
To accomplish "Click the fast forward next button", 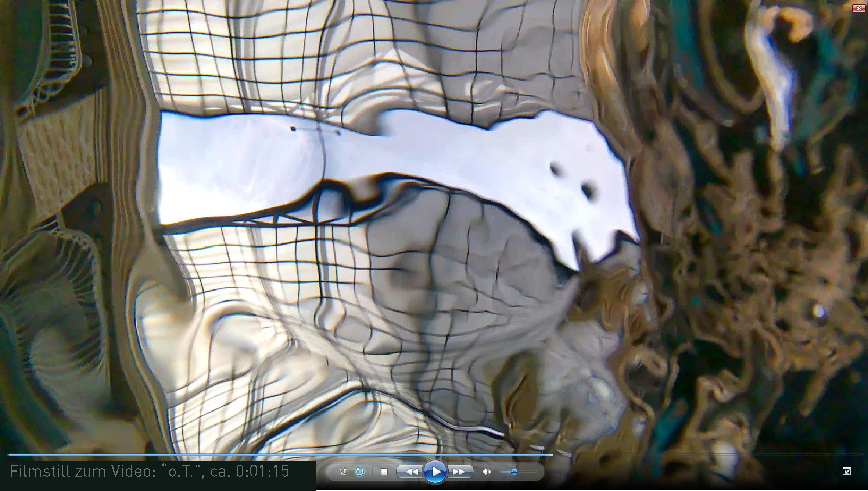I will pyautogui.click(x=459, y=472).
